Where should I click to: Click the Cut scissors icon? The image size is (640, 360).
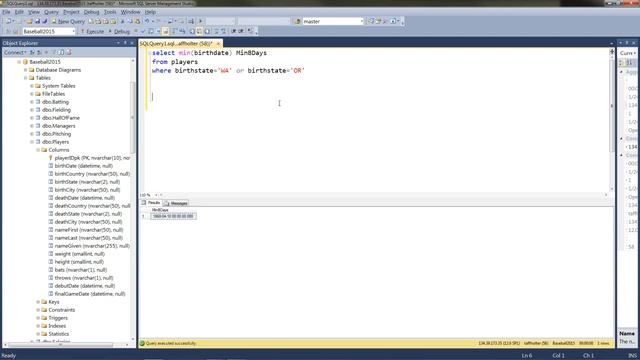pyautogui.click(x=122, y=21)
